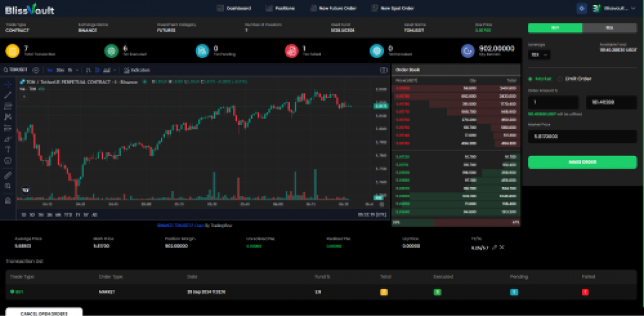
Task: Select the ruler measure tool
Action: (x=8, y=176)
